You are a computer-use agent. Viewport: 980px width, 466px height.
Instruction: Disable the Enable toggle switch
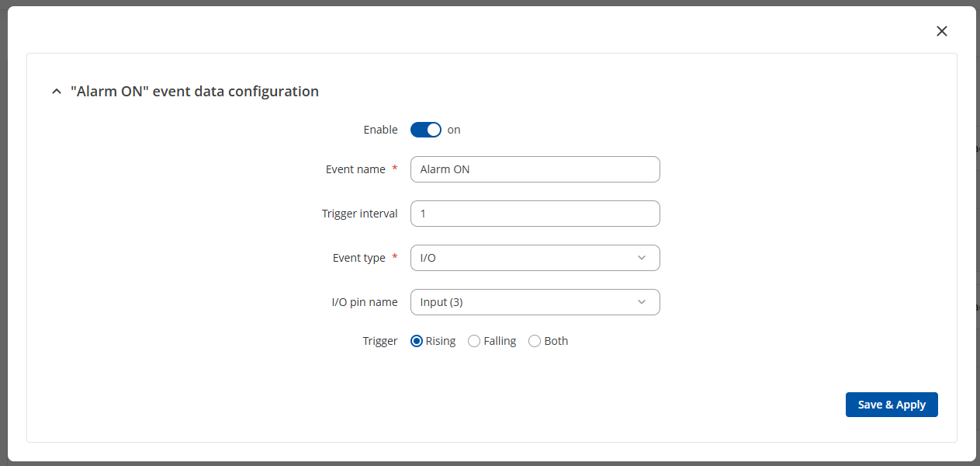tap(425, 130)
